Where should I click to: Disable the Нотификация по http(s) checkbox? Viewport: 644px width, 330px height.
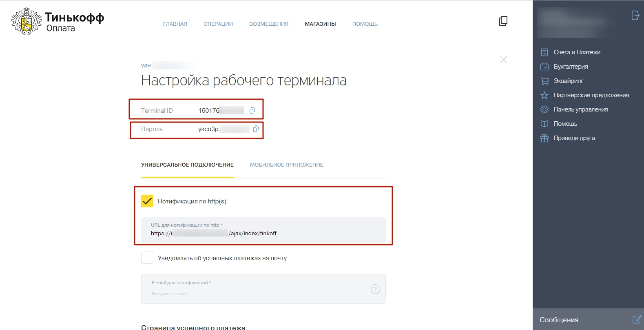pyautogui.click(x=147, y=201)
